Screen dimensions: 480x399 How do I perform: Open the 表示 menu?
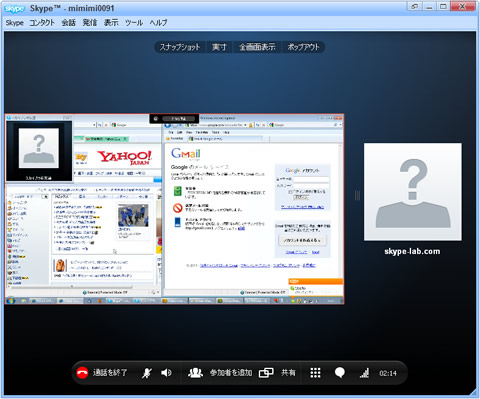coord(111,23)
